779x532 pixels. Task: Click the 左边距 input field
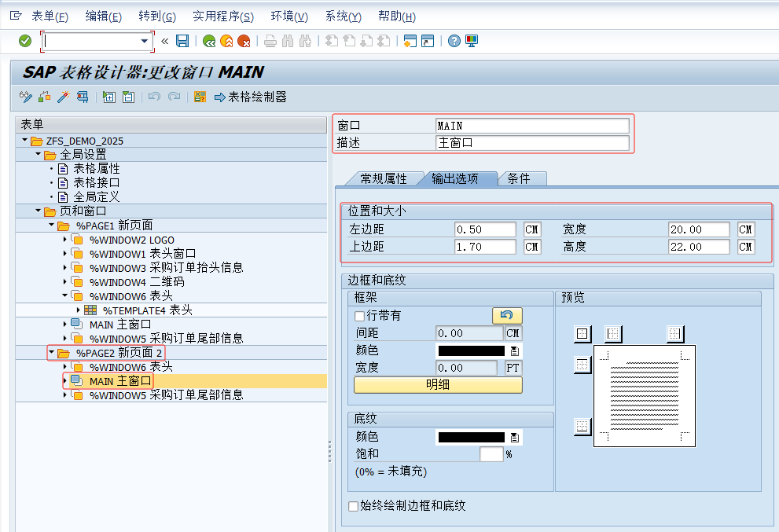(x=485, y=229)
